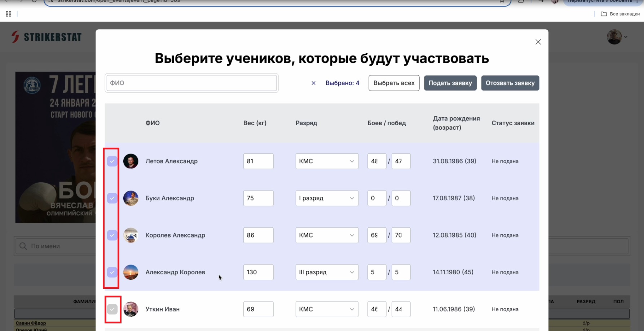Check the checkbox for Уткин Иван
This screenshot has height=331, width=644.
coord(113,309)
